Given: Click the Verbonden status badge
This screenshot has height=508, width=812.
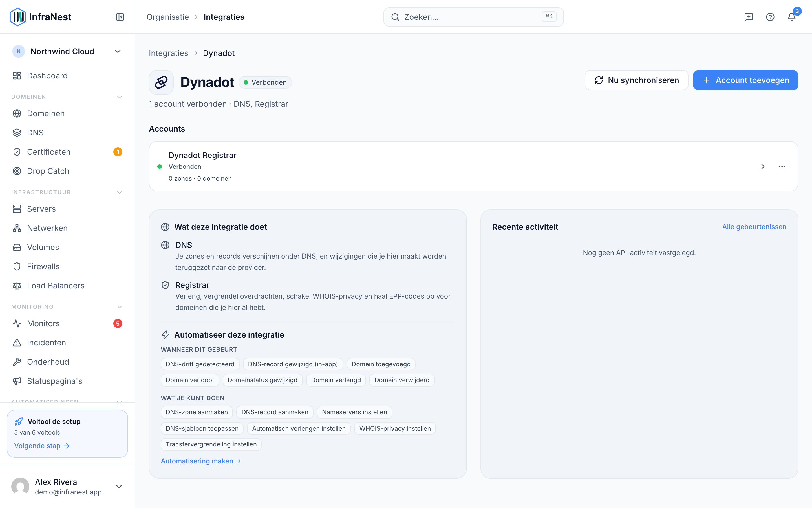Looking at the screenshot, I should (265, 82).
